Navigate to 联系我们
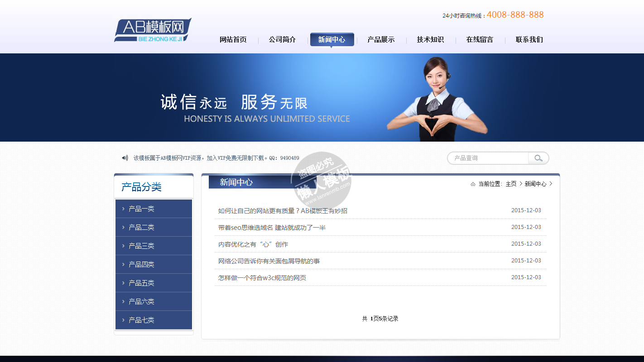This screenshot has height=362, width=644. [529, 39]
